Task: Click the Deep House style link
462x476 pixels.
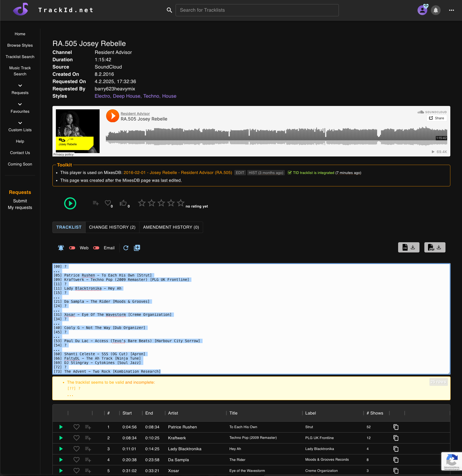Action: pos(127,96)
